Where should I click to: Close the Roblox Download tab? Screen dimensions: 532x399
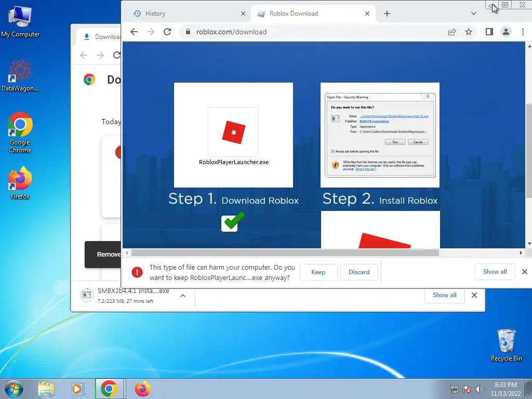point(367,14)
